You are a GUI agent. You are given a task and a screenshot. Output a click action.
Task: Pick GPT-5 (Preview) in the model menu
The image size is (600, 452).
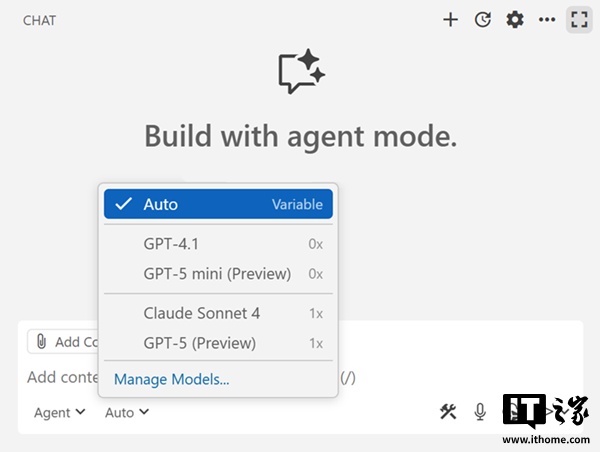coord(218,343)
